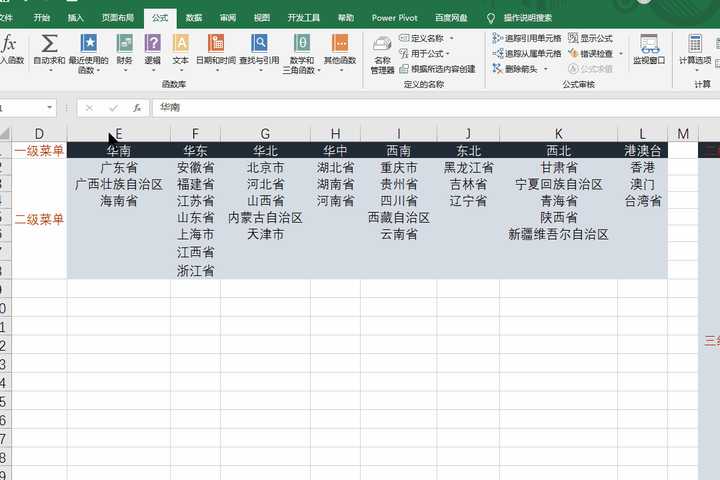
Task: Click Create from Selection (根据所选内容创建)
Action: pos(437,69)
